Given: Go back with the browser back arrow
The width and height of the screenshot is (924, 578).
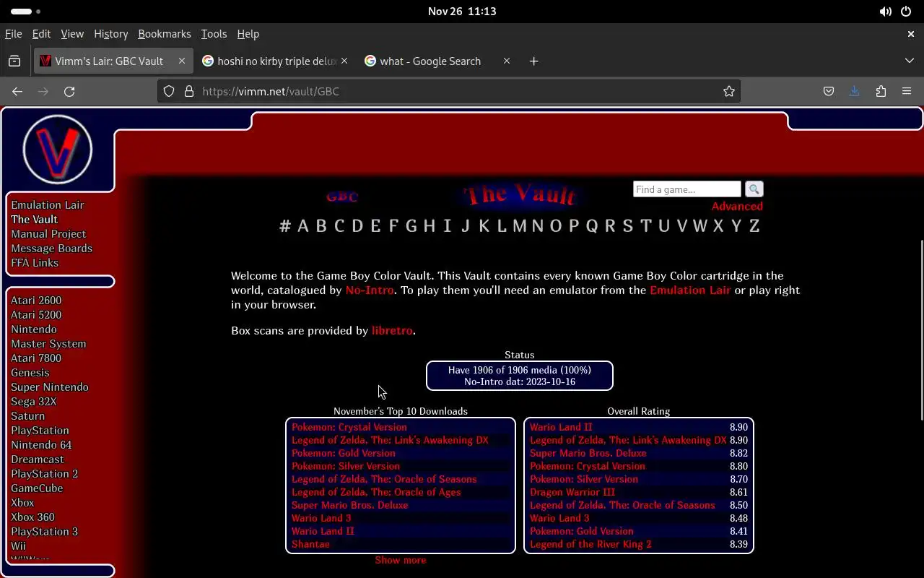Looking at the screenshot, I should tap(17, 91).
